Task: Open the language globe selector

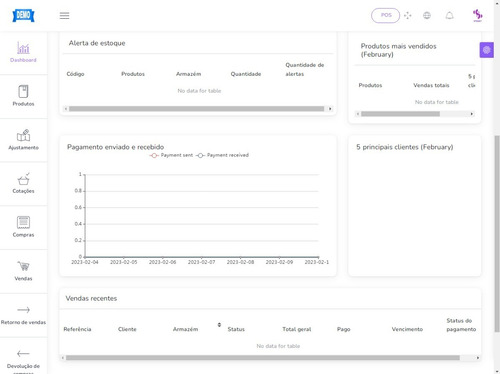Action: point(427,15)
